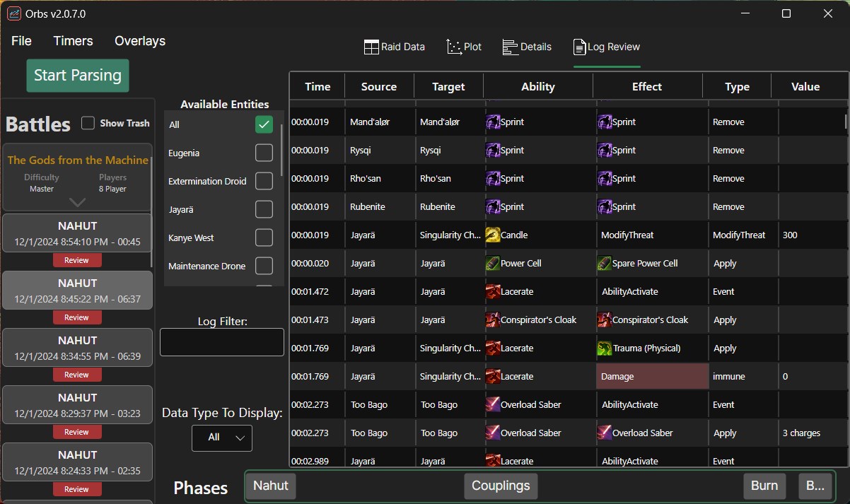Click Conspirator's Cloak ability column icon

click(493, 320)
